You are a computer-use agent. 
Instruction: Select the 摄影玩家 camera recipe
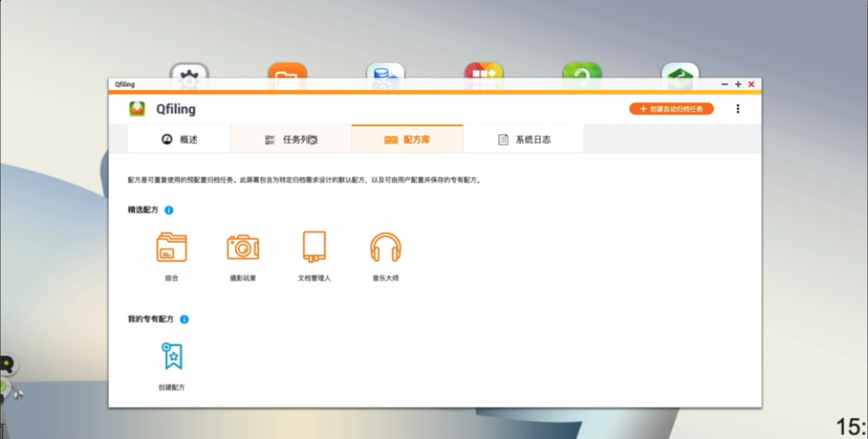coord(243,247)
